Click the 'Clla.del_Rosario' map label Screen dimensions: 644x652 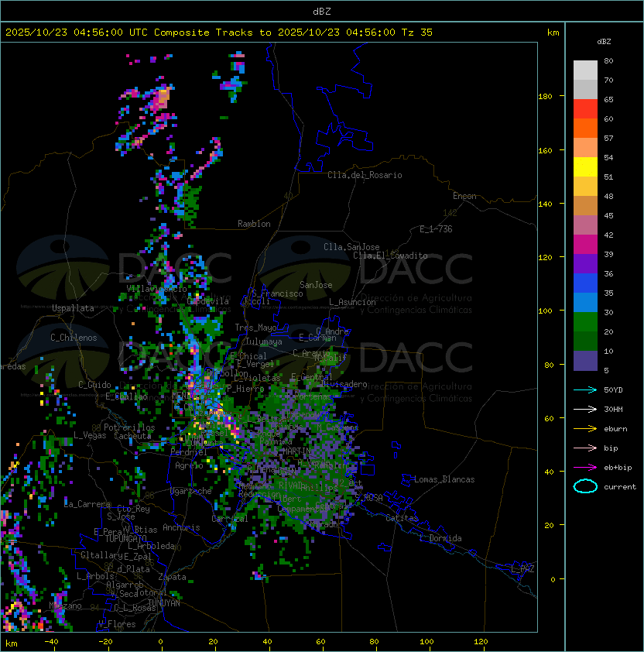pyautogui.click(x=365, y=175)
